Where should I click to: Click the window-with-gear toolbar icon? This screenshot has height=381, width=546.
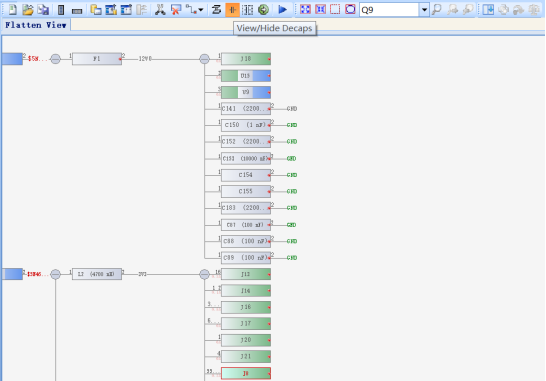126,10
